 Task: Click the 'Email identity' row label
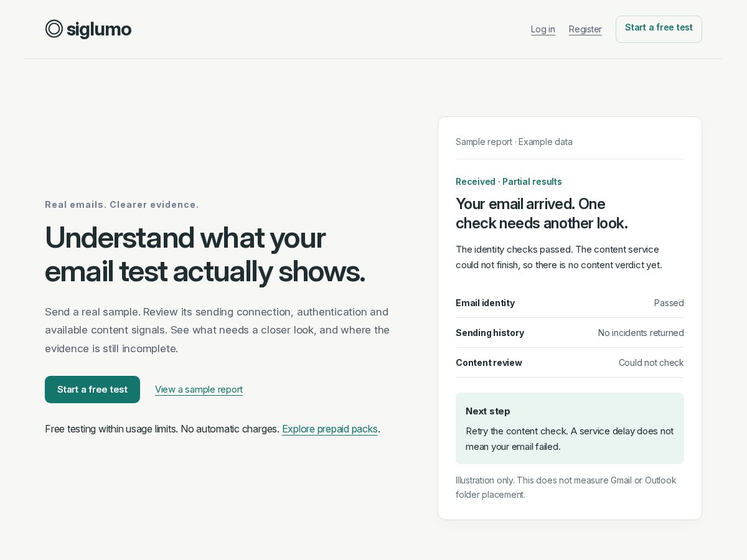tap(485, 303)
